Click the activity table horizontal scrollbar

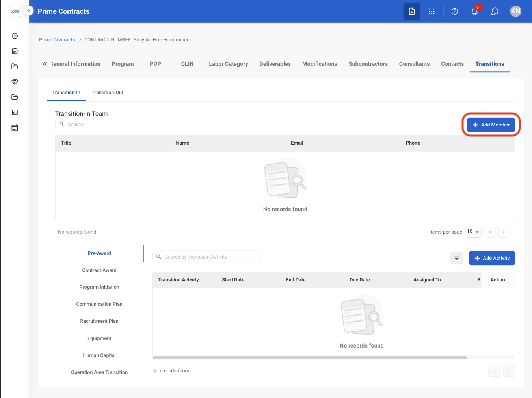coord(309,358)
